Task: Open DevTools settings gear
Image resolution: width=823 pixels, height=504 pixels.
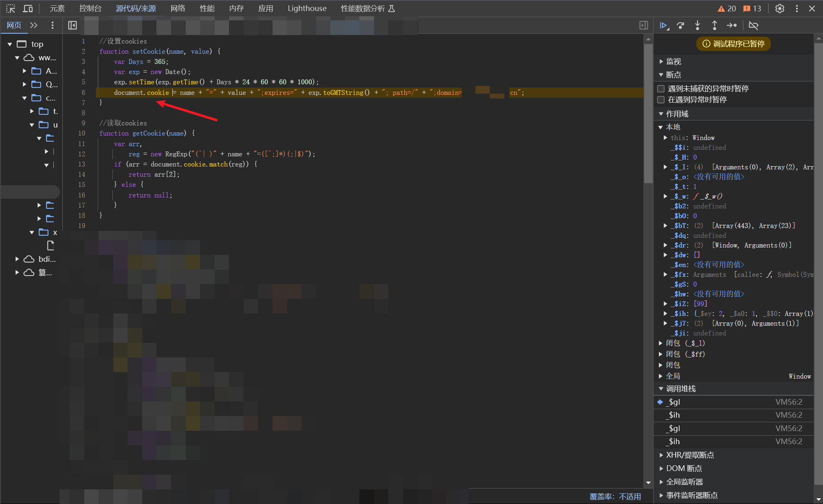Action: pos(779,9)
